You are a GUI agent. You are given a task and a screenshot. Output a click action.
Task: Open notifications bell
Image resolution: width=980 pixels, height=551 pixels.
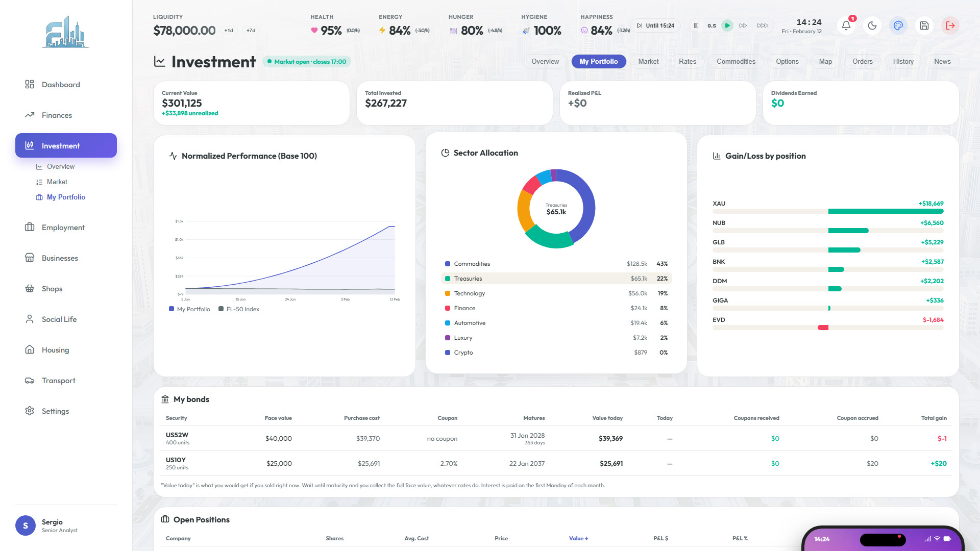[x=846, y=26]
